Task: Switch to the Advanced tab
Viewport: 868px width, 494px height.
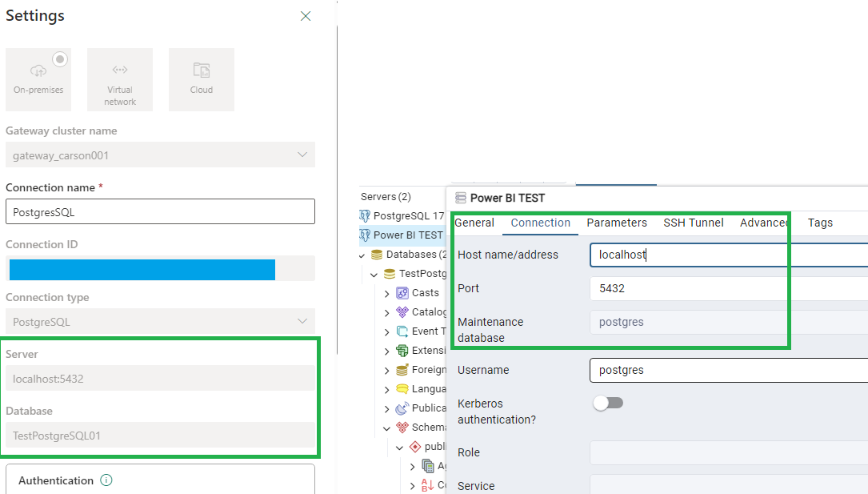Action: [765, 223]
